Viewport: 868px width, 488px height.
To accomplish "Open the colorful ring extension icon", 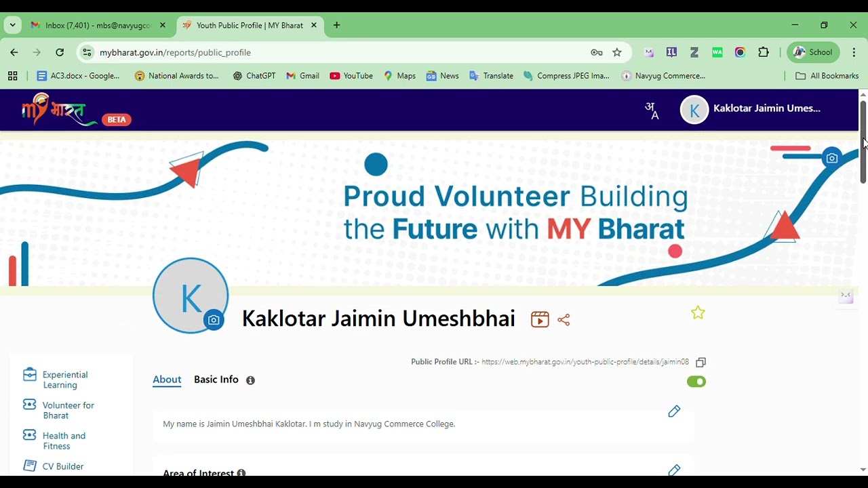I will (741, 52).
